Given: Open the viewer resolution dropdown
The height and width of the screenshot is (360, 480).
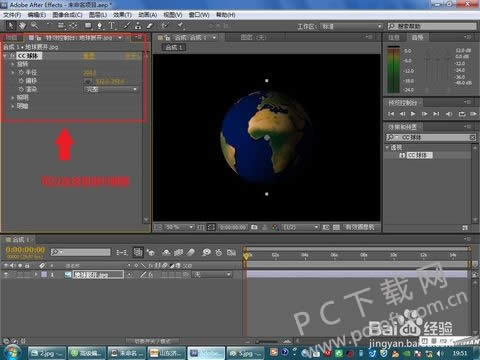Looking at the screenshot, I should 300,227.
